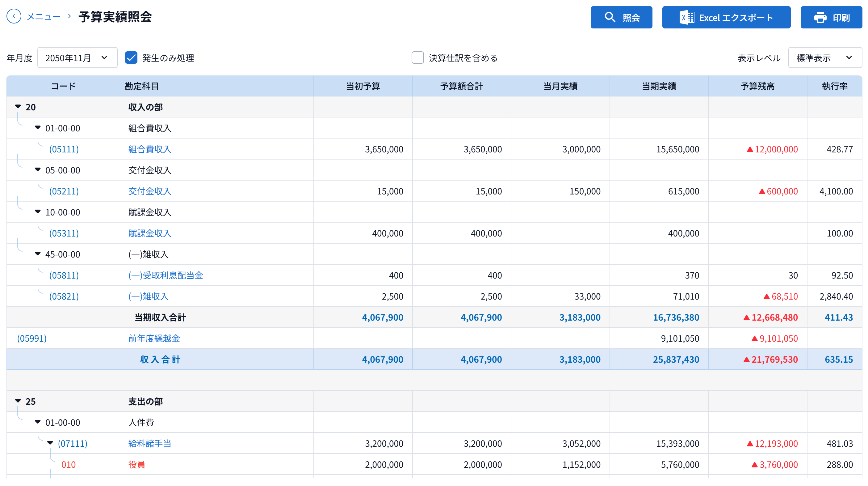Click the 当期収入合計 summary row
Screen dimensions: 868x486
pyautogui.click(x=434, y=318)
